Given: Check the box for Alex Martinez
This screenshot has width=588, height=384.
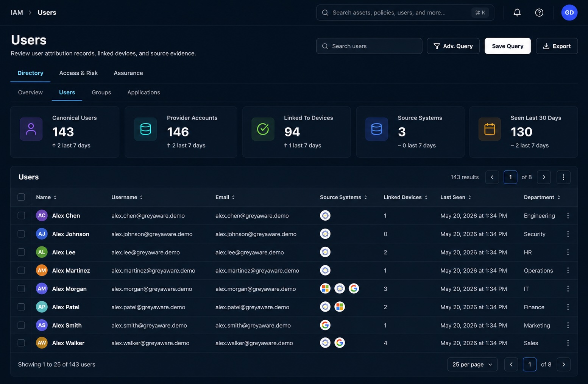Looking at the screenshot, I should tap(21, 270).
